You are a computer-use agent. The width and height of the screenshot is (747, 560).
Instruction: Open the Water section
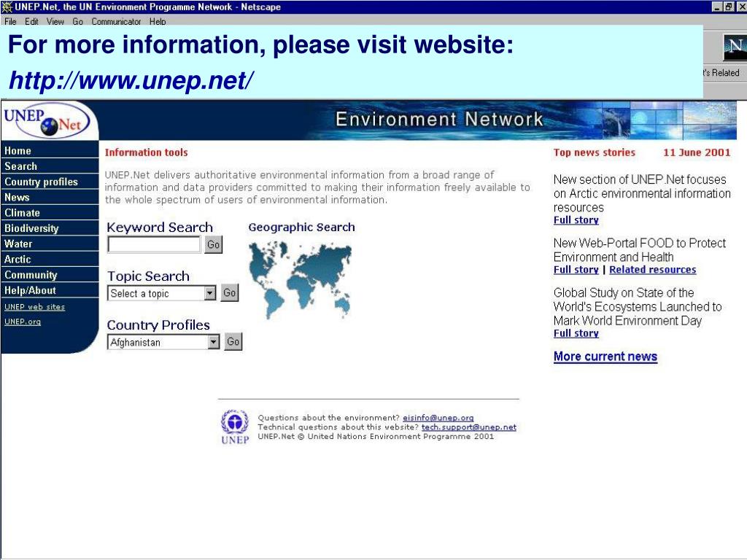pos(50,244)
